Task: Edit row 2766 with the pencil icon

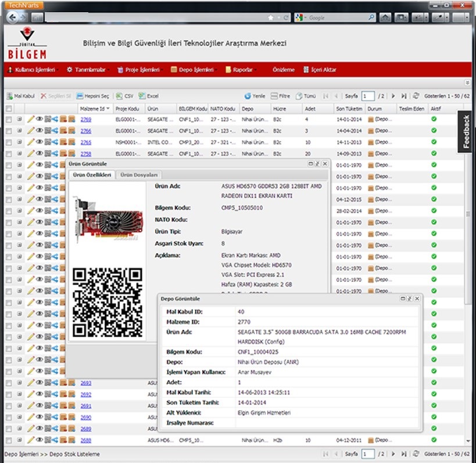Action: (31, 131)
